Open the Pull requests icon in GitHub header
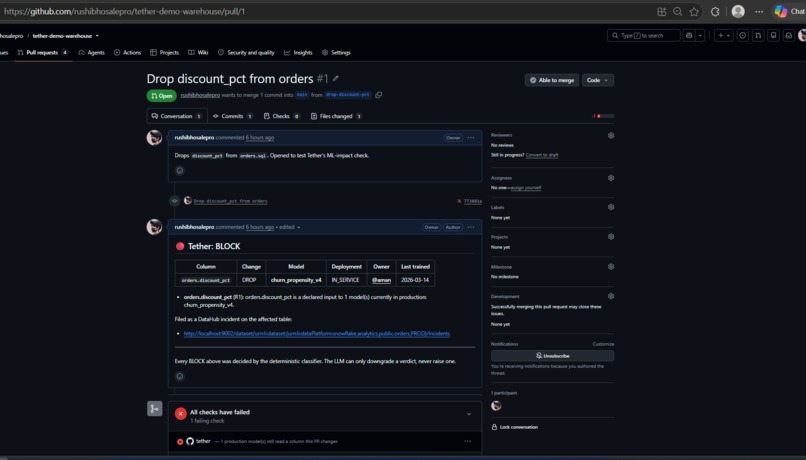806x460 pixels. click(758, 35)
